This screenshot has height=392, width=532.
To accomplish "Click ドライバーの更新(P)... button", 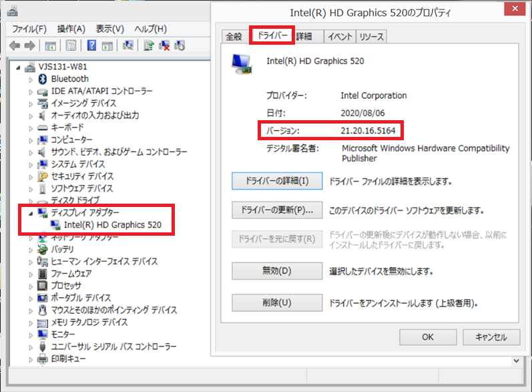I will pyautogui.click(x=277, y=210).
